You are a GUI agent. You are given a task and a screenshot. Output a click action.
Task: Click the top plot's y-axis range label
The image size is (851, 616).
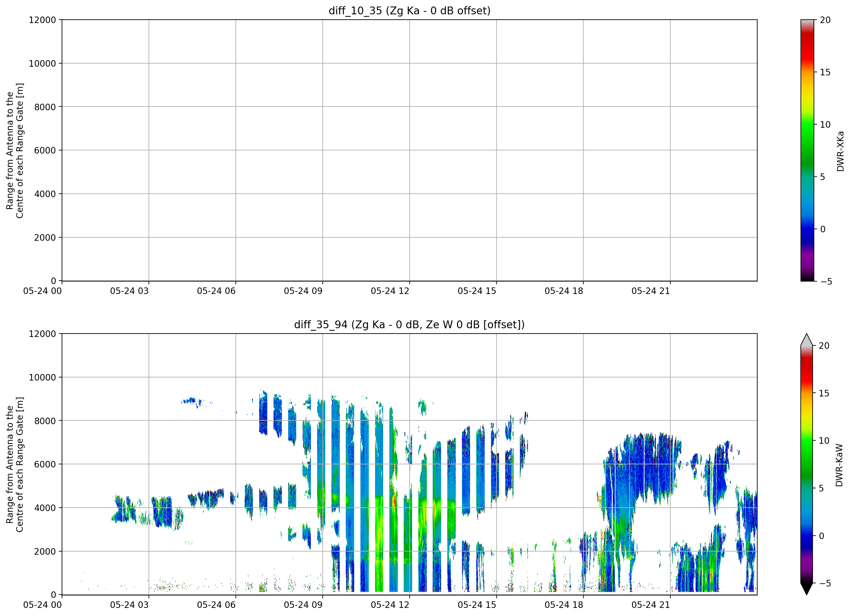(x=15, y=150)
